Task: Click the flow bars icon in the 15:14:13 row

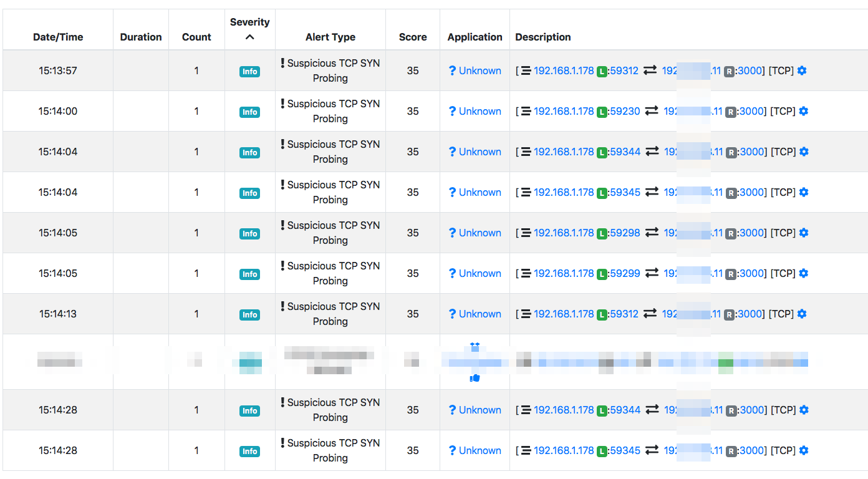Action: pyautogui.click(x=526, y=314)
